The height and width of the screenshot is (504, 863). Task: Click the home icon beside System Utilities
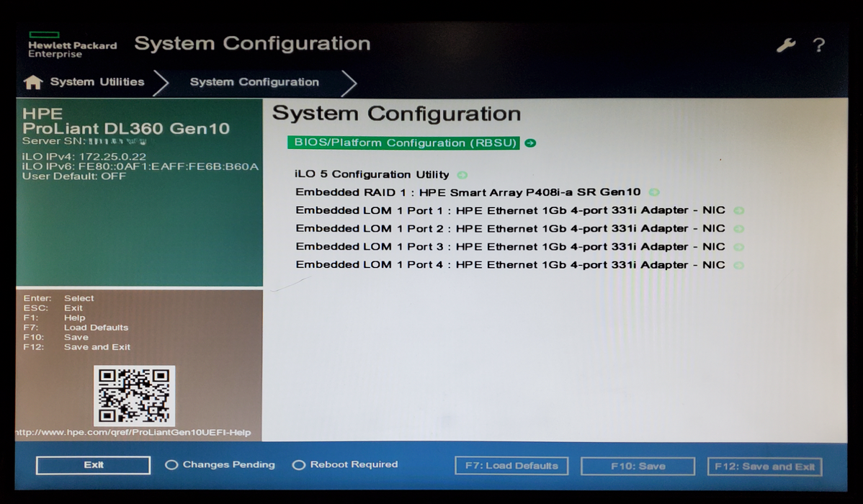click(33, 82)
